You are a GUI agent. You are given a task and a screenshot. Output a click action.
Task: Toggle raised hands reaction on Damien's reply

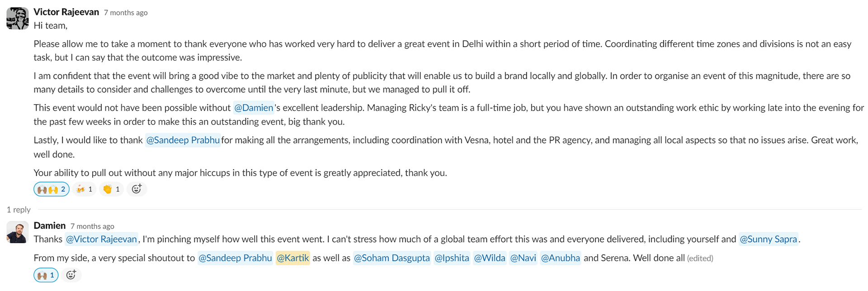(x=46, y=275)
